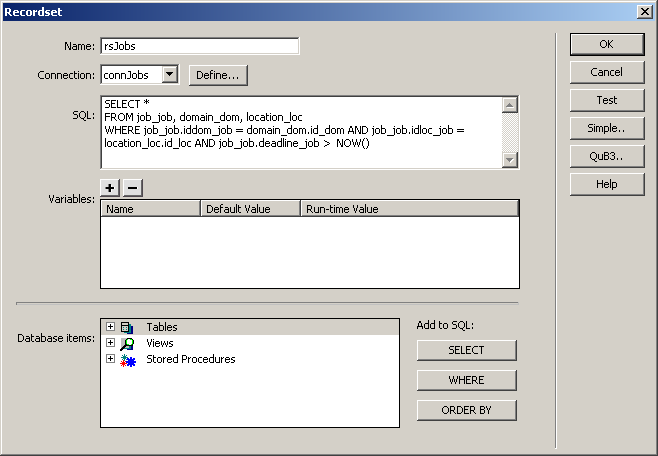Viewport: 658px width, 456px height.
Task: Click the plus button to add variable
Action: pyautogui.click(x=111, y=188)
